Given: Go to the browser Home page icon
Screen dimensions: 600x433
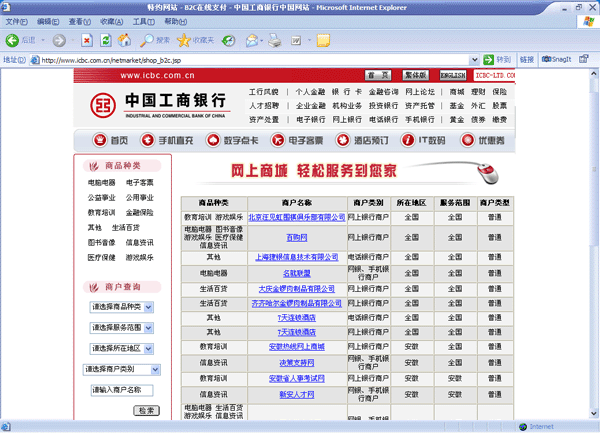Looking at the screenshot, I should [124, 41].
